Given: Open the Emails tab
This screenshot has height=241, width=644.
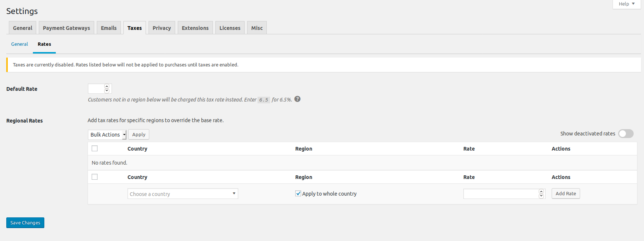Looking at the screenshot, I should [109, 28].
